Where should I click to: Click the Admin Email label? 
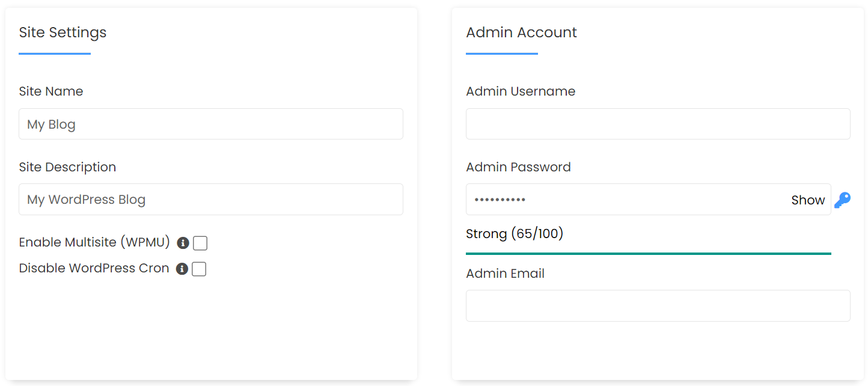click(x=505, y=274)
